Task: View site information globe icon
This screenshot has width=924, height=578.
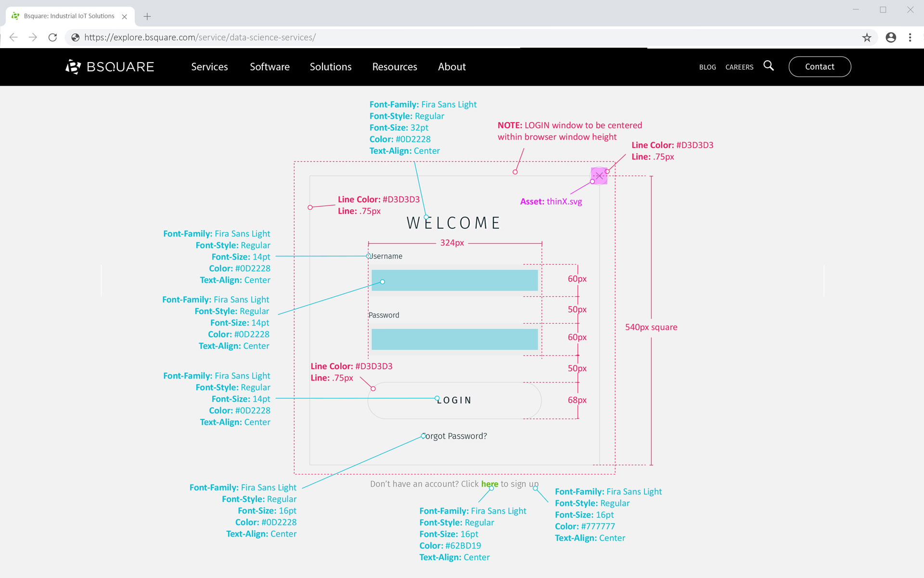Action: (x=76, y=38)
